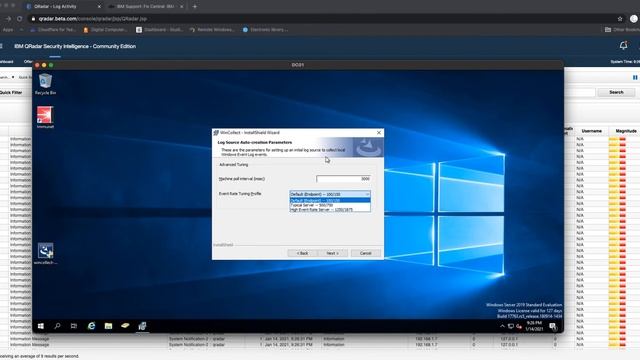Click the Search button in QRadar
Screen dimensions: 640x360
pyautogui.click(x=616, y=92)
